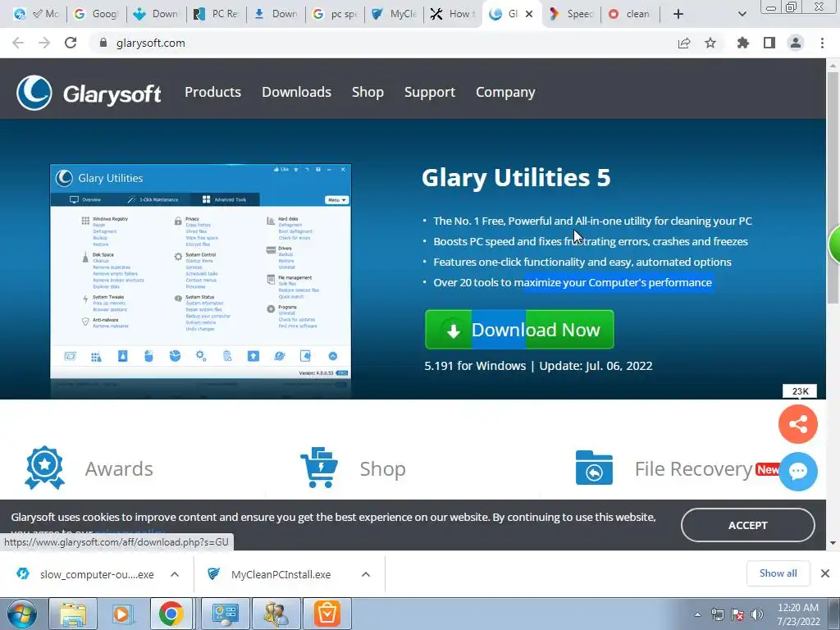Viewport: 840px width, 630px height.
Task: Show hidden tray icons arrow
Action: (x=697, y=614)
